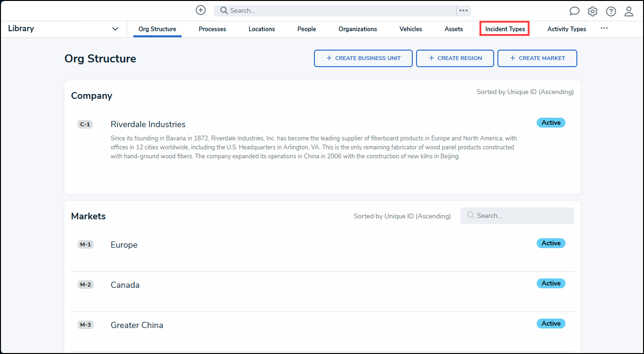Image resolution: width=644 pixels, height=354 pixels.
Task: Click the search bar ellipsis options
Action: click(x=463, y=10)
